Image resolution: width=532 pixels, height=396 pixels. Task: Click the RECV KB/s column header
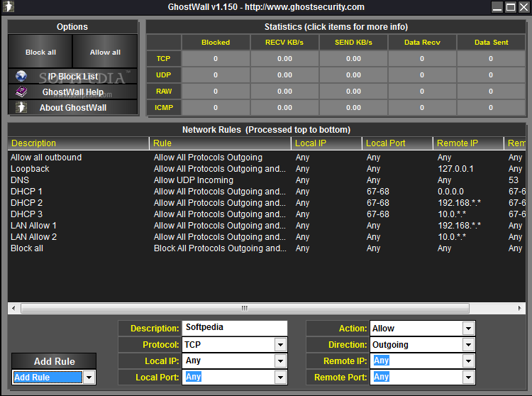click(284, 43)
